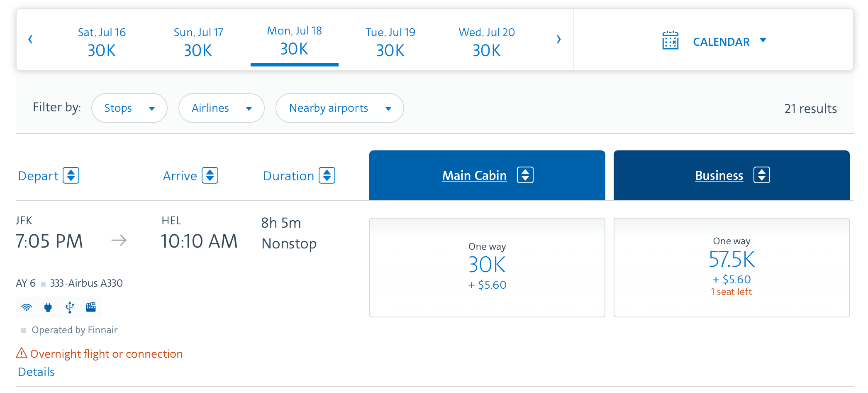Open flight Details link

tap(36, 372)
